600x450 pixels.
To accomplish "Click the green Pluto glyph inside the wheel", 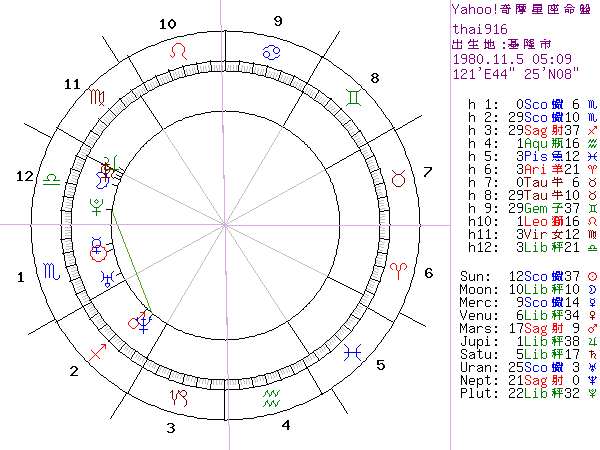I will click(97, 207).
